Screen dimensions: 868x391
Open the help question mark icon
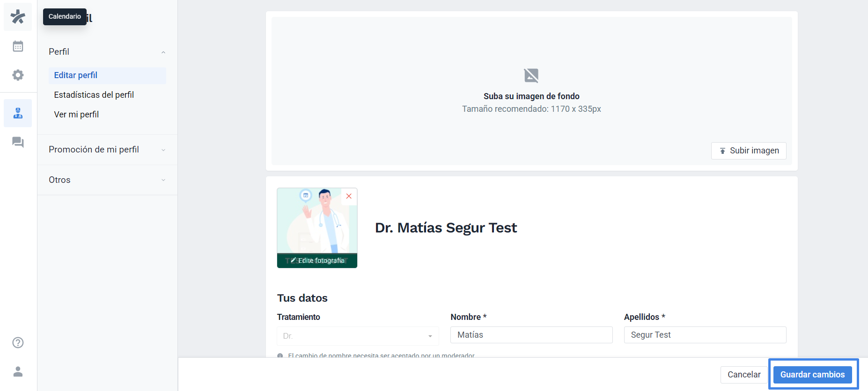pos(18,343)
